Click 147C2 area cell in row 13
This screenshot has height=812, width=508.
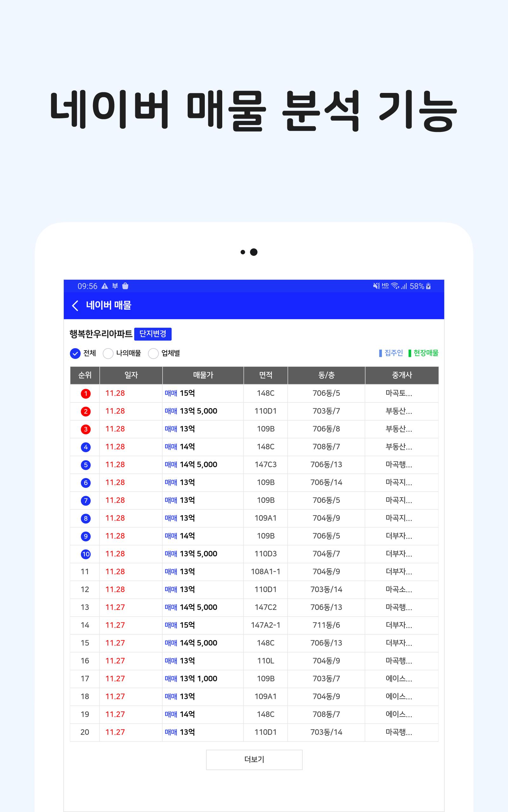tap(266, 607)
